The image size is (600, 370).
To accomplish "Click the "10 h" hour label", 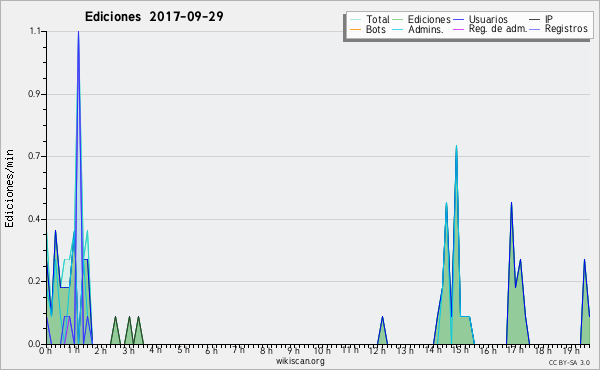I will pyautogui.click(x=322, y=350).
